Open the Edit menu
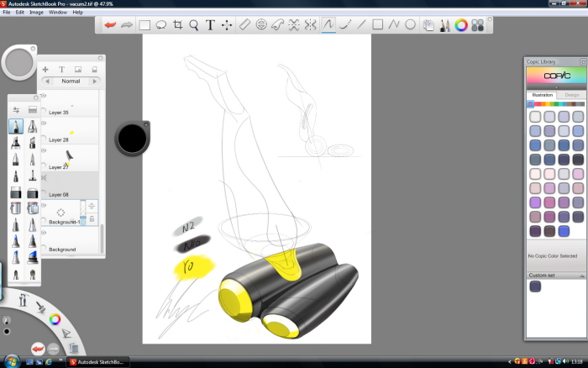588x368 pixels. click(20, 13)
